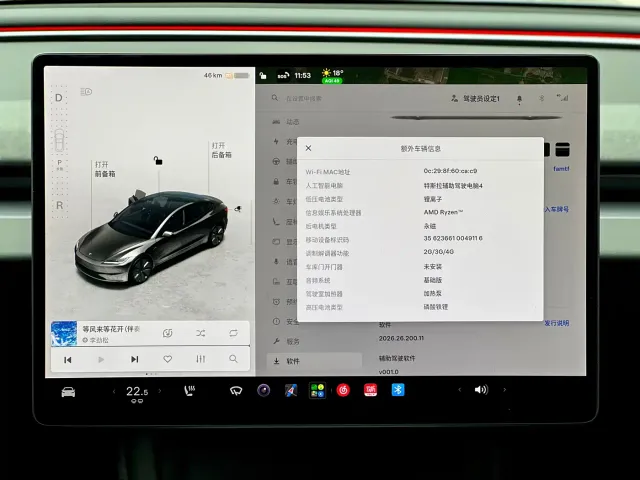Viewport: 640px width, 480px height.
Task: Tap the charge port icon beside car
Action: 238,209
